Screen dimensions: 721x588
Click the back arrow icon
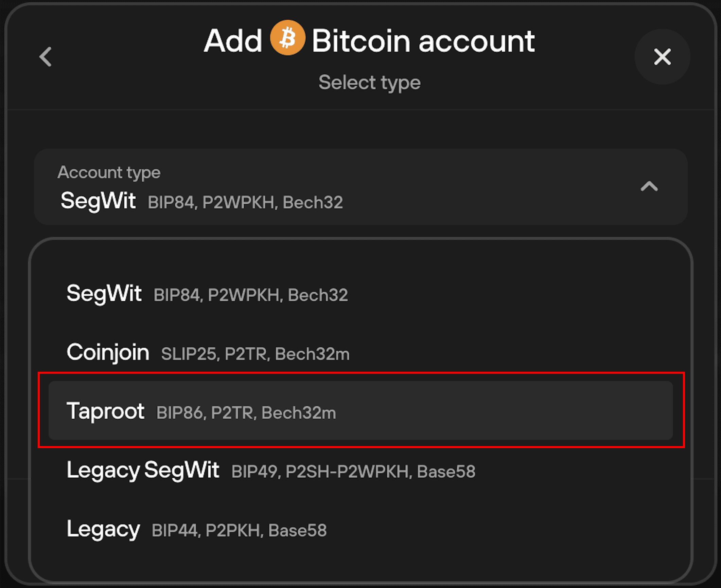point(46,57)
